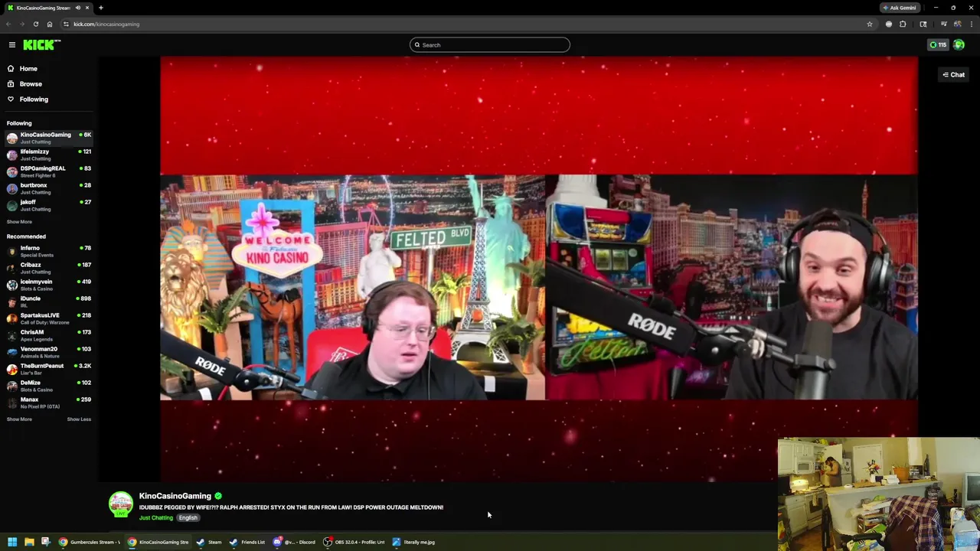Open the IDuncle recommended channel

click(49, 302)
